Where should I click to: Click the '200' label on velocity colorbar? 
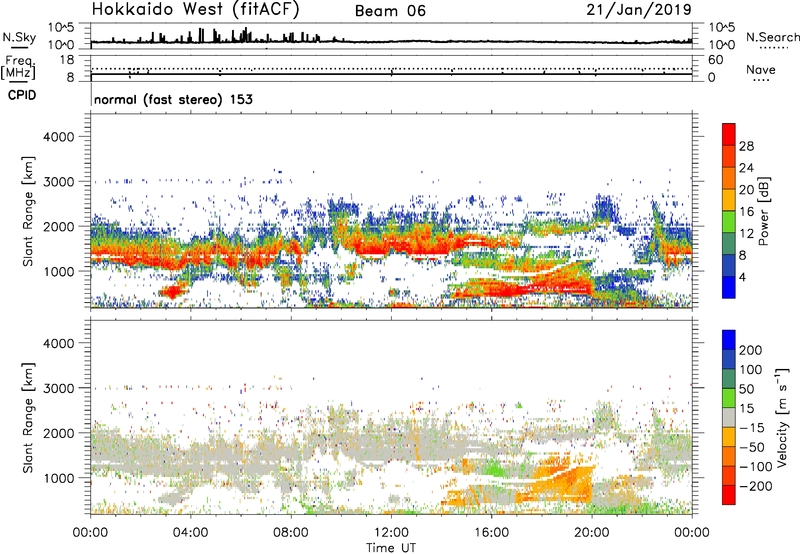pos(751,350)
